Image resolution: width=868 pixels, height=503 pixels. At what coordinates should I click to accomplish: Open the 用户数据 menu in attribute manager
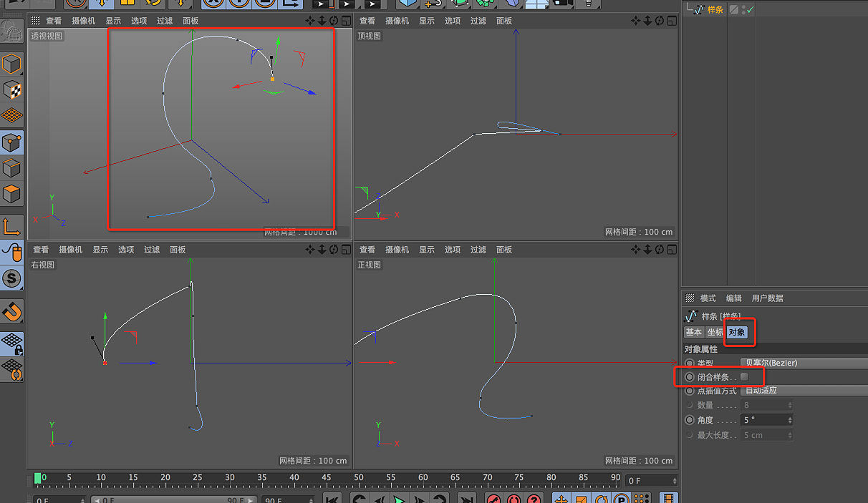pyautogui.click(x=768, y=298)
